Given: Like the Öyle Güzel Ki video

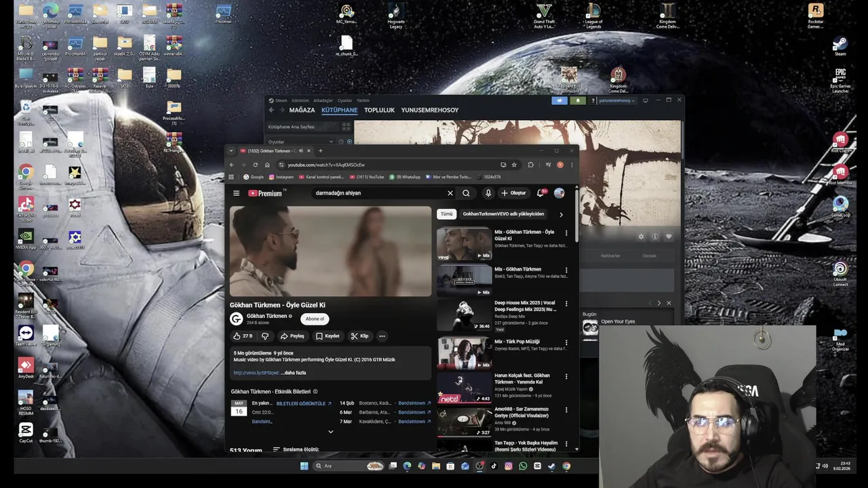Looking at the screenshot, I should click(x=243, y=336).
